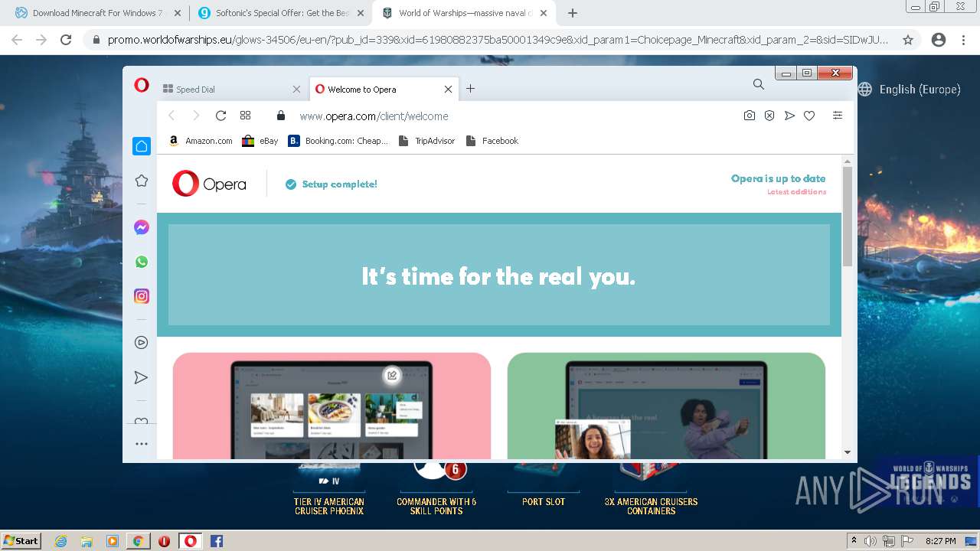Open English (Europe) language selector
This screenshot has width=980, height=551.
910,90
